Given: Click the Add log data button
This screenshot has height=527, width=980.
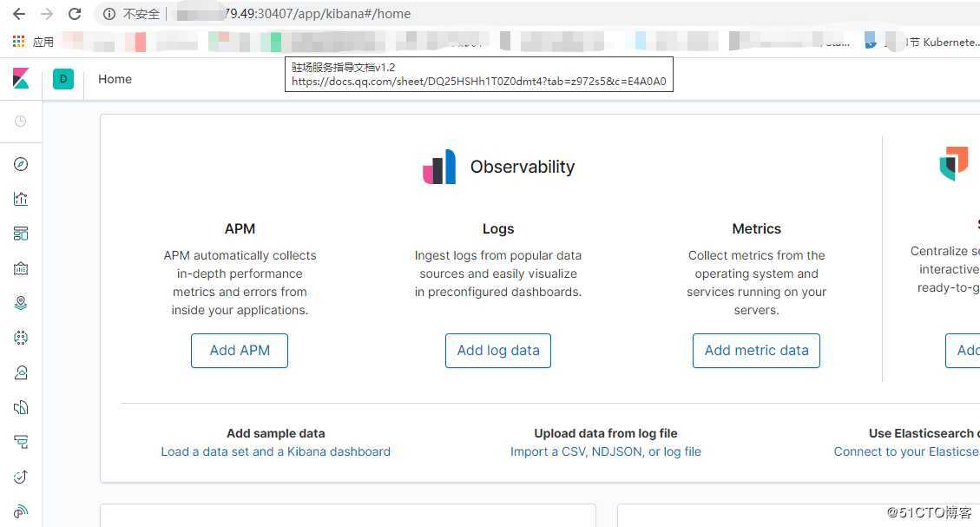Looking at the screenshot, I should [x=498, y=351].
